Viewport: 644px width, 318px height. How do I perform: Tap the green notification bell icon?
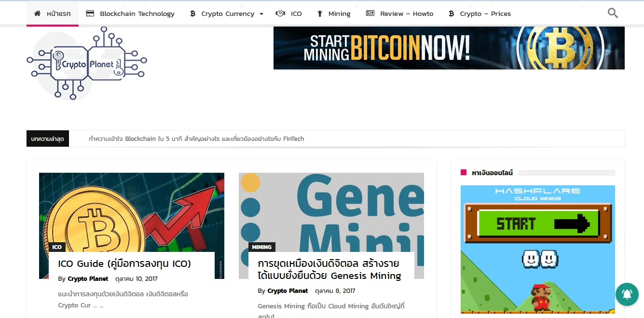coord(627,294)
